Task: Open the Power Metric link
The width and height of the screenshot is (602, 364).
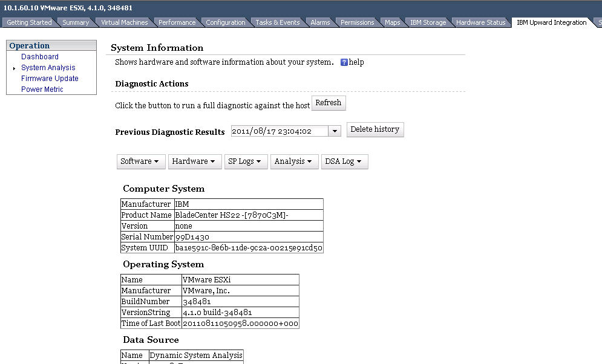Action: [x=42, y=89]
